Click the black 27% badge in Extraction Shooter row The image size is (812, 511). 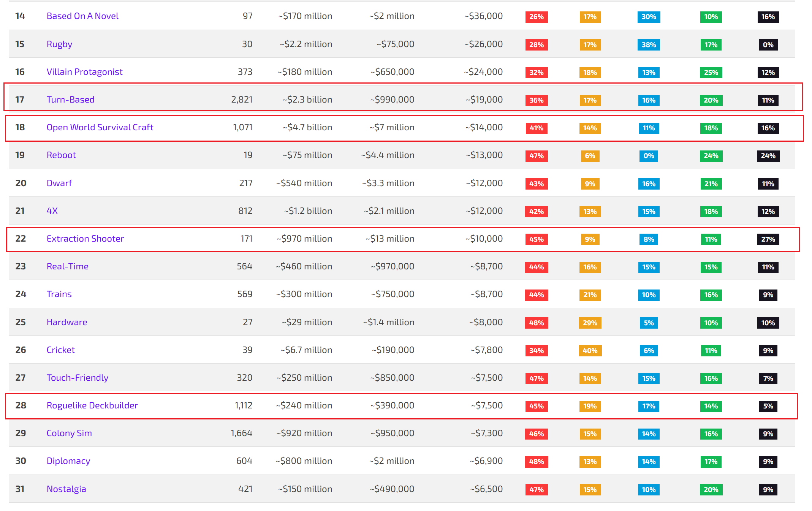(768, 239)
